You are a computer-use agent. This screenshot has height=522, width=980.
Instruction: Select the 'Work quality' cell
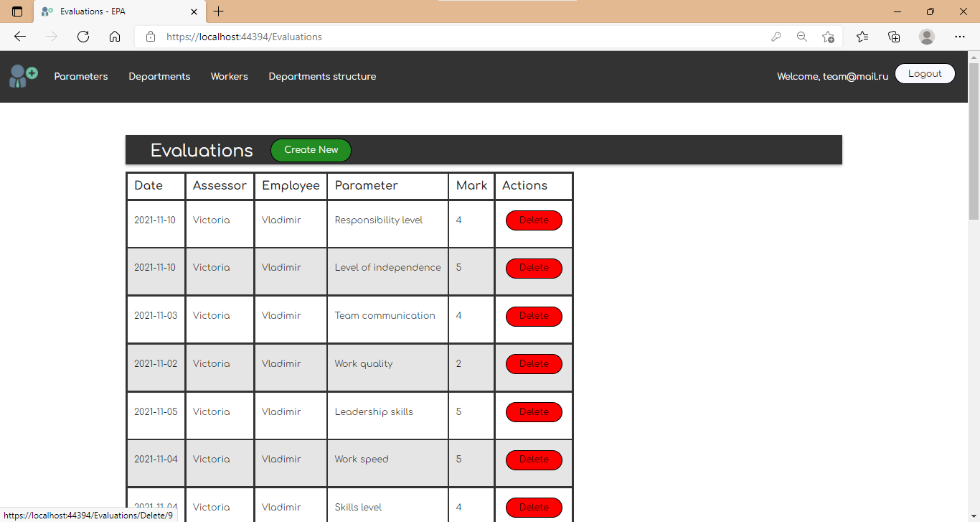(x=388, y=368)
